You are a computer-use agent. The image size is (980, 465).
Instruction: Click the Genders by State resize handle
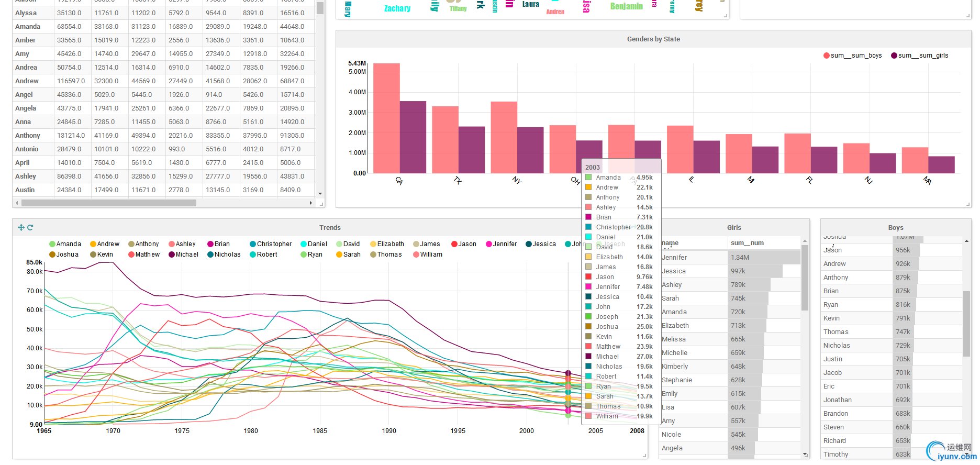[968, 204]
